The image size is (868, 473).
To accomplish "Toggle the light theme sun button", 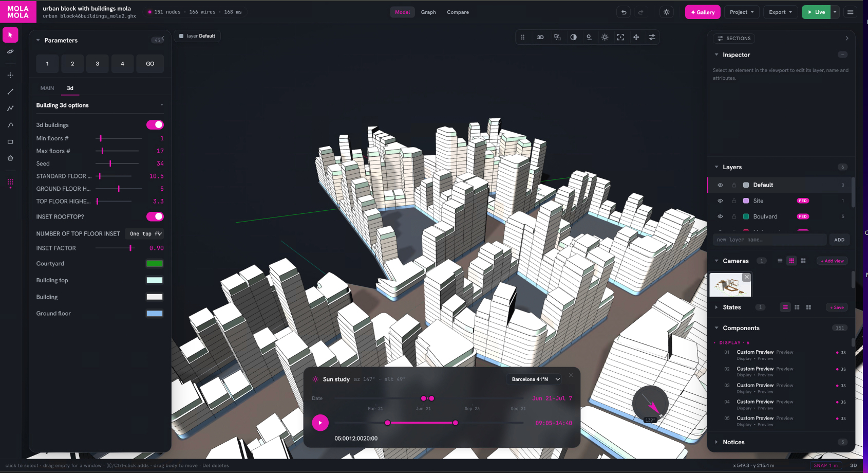I will coord(667,12).
